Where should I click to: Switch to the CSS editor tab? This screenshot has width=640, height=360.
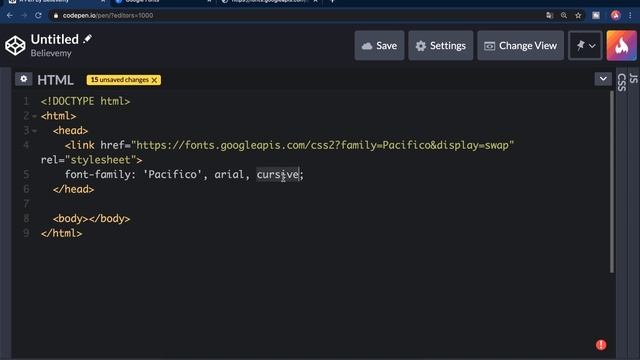[621, 82]
